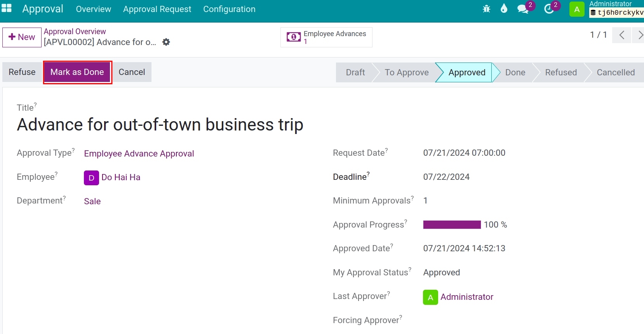Click Approved Date value 07/21/2024 14:52:13
Viewport: 644px width, 334px height.
[464, 249]
